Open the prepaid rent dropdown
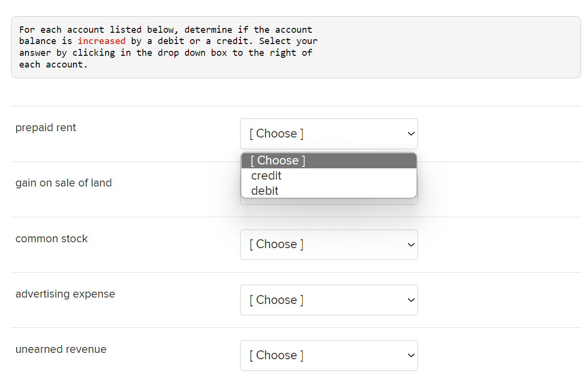587x392 pixels. coord(328,134)
